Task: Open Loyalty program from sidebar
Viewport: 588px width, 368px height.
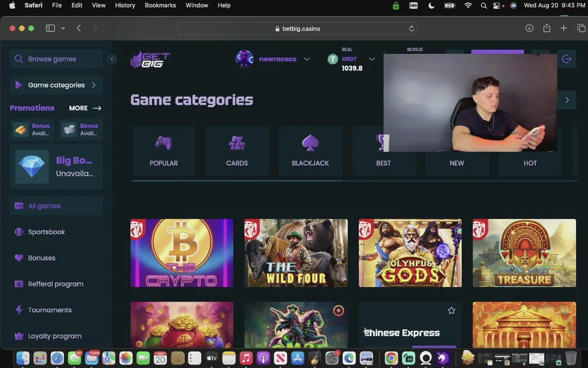Action: [x=56, y=336]
